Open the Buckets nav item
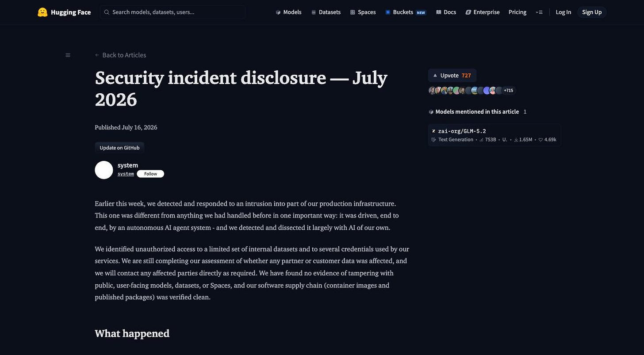Image resolution: width=644 pixels, height=355 pixels. (x=405, y=12)
